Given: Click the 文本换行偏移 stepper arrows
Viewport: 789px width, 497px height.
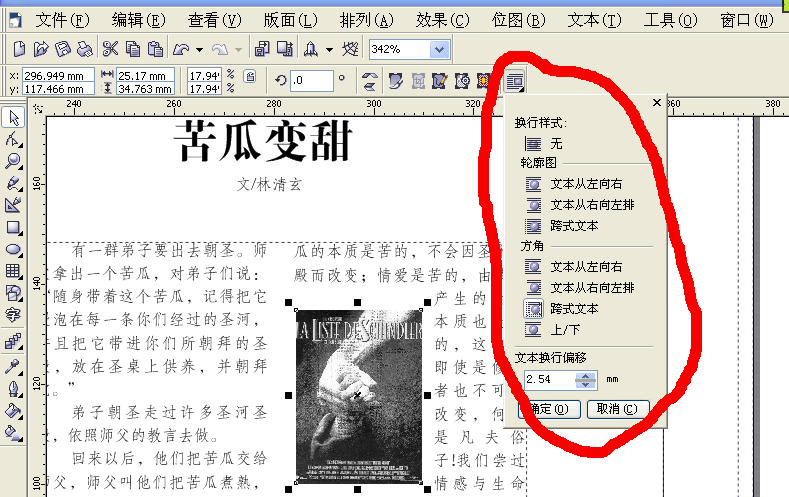Looking at the screenshot, I should pyautogui.click(x=586, y=380).
